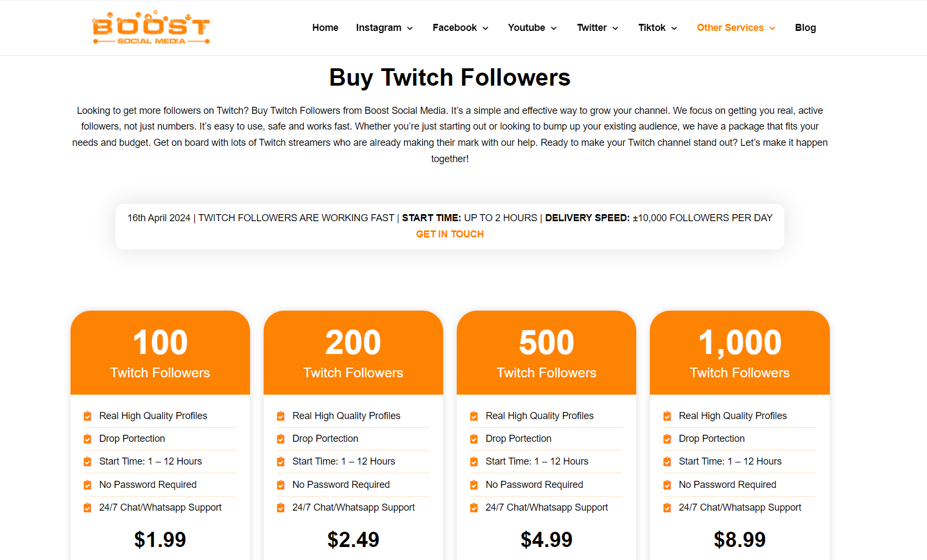Expand the Tiktok dropdown menu
The width and height of the screenshot is (927, 560).
click(657, 28)
